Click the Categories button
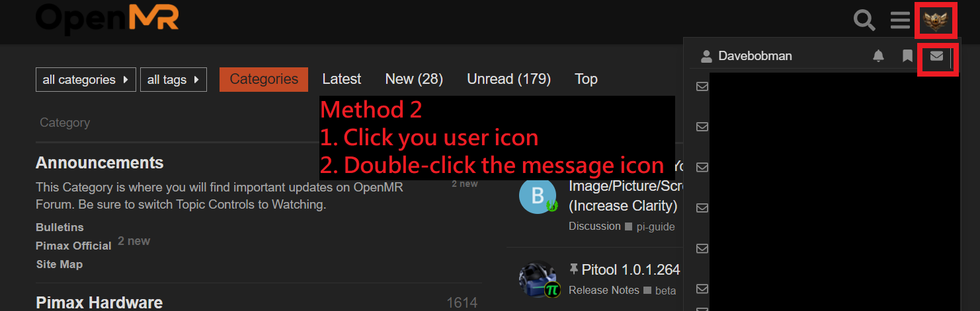The image size is (980, 311). pos(264,79)
